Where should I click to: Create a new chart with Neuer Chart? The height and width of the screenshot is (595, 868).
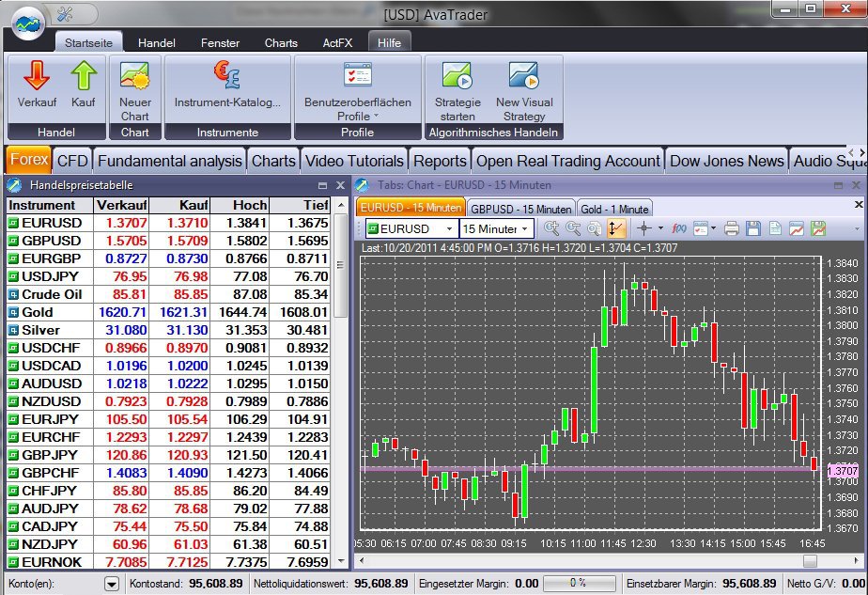coord(135,91)
